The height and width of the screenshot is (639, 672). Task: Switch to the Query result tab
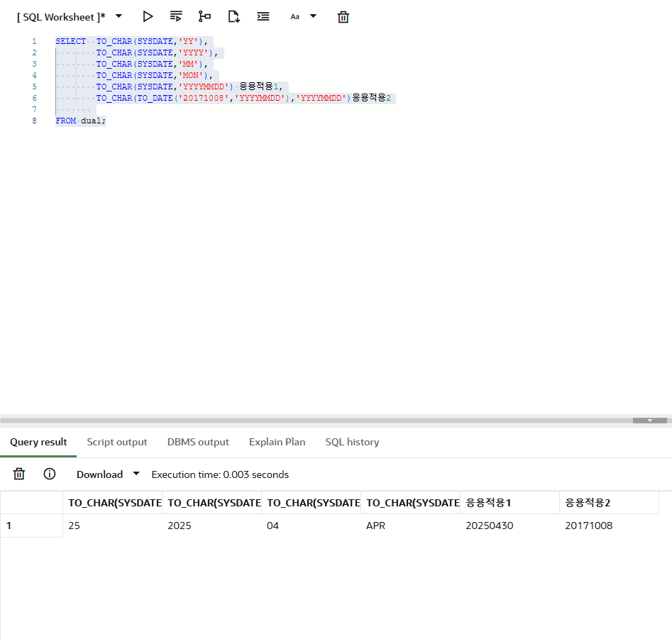coord(38,442)
